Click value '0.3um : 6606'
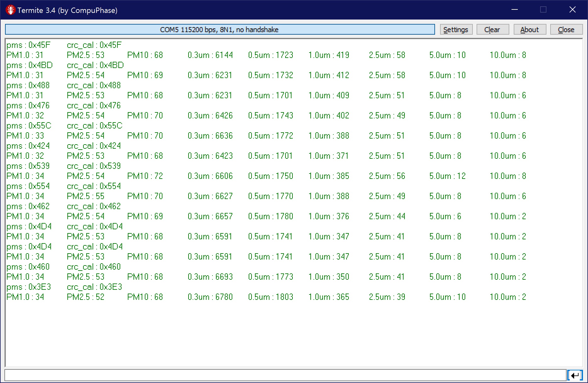Viewport: 588px width, 383px height. [x=210, y=176]
